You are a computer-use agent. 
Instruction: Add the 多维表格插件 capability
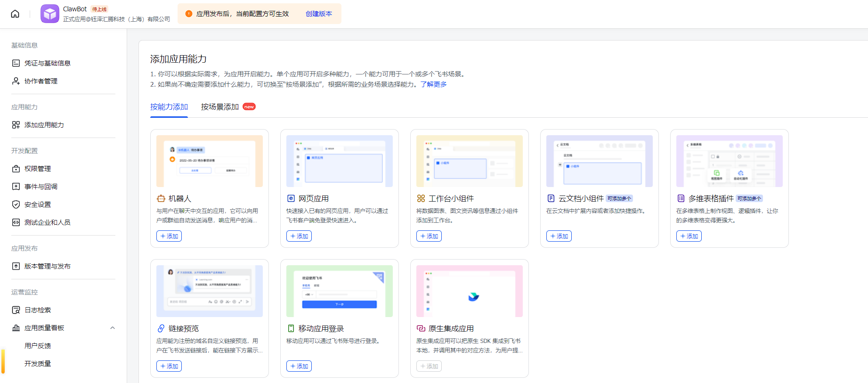pos(689,236)
